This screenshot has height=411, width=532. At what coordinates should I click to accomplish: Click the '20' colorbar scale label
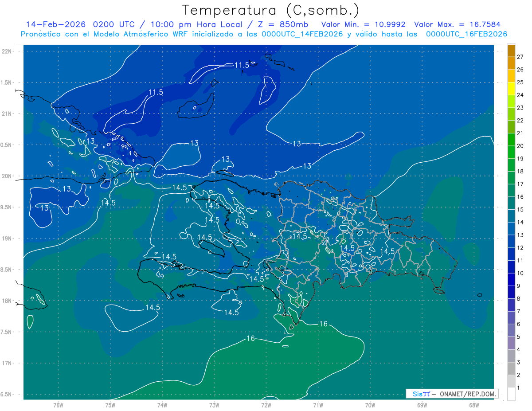[x=520, y=146]
